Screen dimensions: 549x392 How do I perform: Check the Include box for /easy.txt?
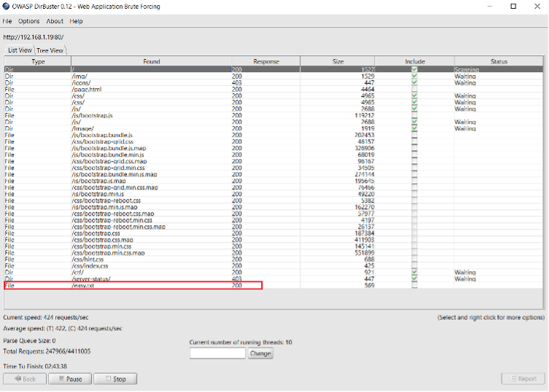click(x=414, y=286)
